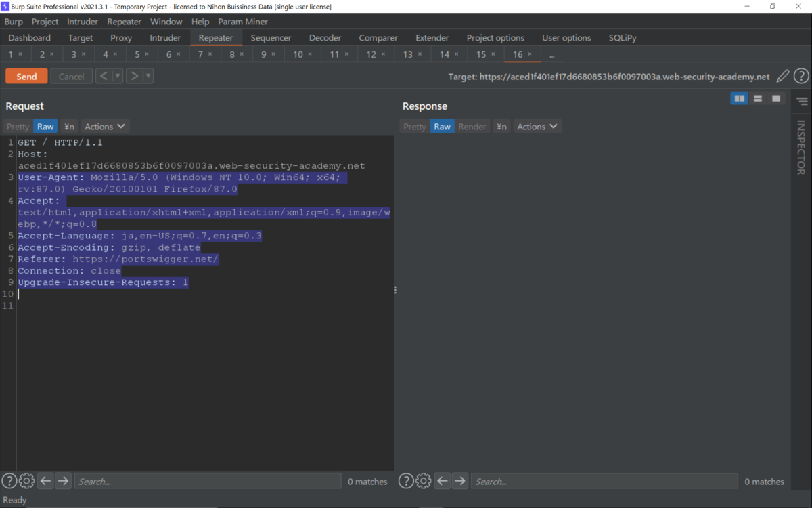
Task: Click the GET / HTTP/1.1 request line
Action: click(60, 143)
